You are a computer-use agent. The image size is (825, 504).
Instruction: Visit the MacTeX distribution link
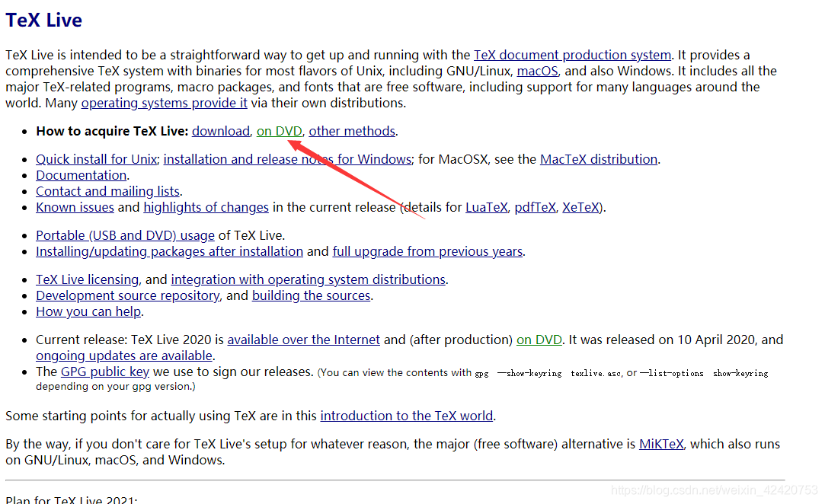(x=599, y=159)
